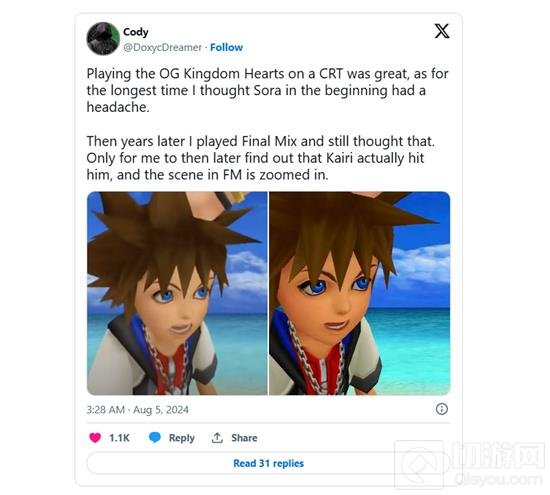Open the 3:28 AM Aug 5 timestamp

point(138,410)
